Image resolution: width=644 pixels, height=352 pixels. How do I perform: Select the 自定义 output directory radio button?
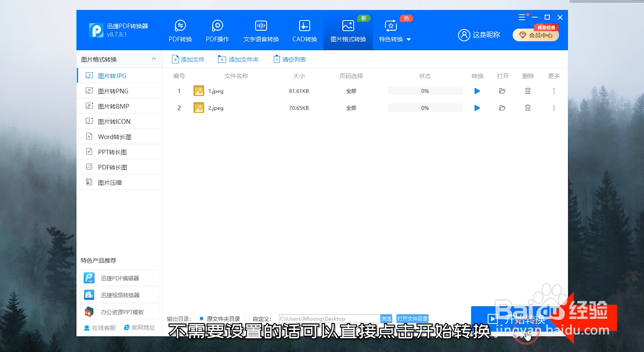point(247,318)
